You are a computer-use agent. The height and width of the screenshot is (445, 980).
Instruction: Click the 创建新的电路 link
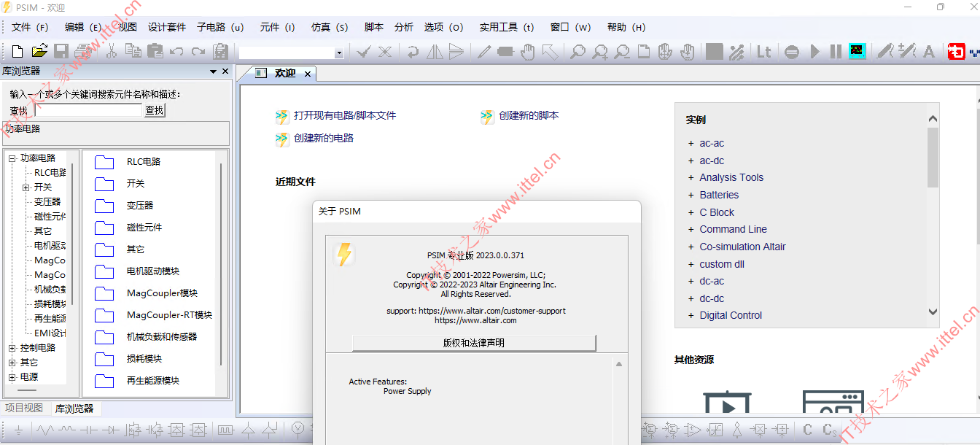click(x=324, y=138)
